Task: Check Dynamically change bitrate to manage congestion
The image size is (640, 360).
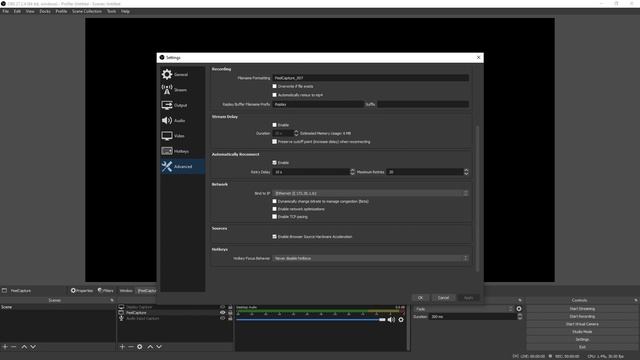Action: click(274, 201)
